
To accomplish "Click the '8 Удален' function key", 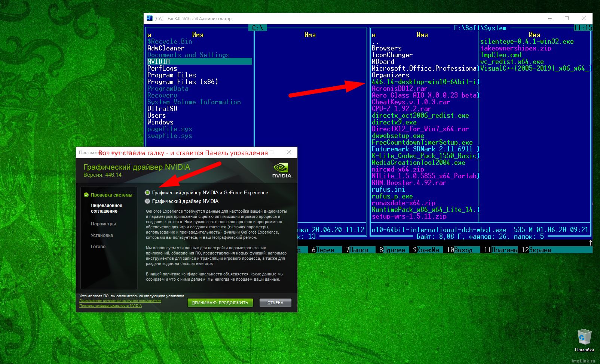I will tap(392, 250).
